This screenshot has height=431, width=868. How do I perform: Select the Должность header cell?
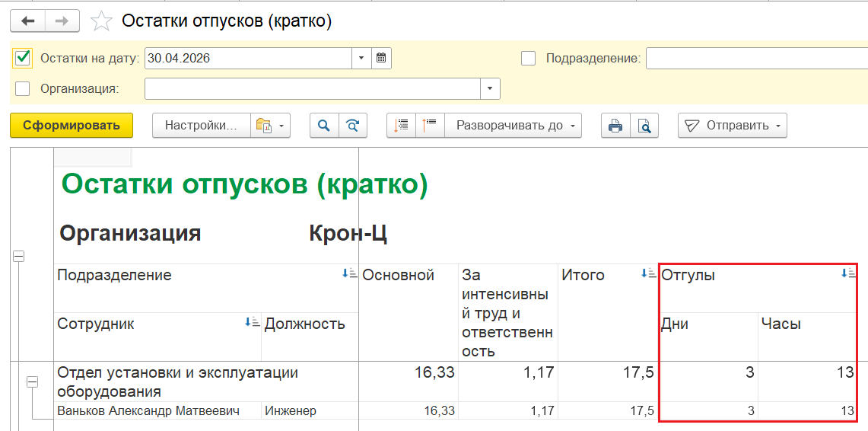pyautogui.click(x=310, y=337)
